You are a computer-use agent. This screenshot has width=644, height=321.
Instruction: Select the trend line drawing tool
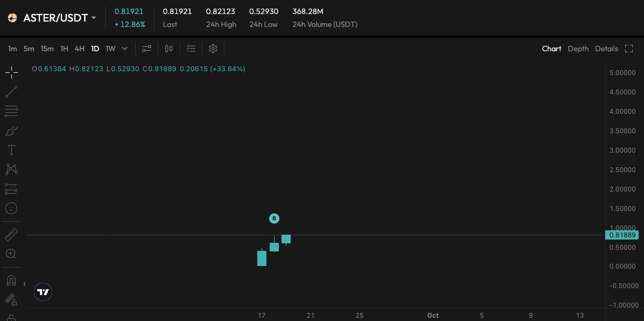pyautogui.click(x=11, y=92)
